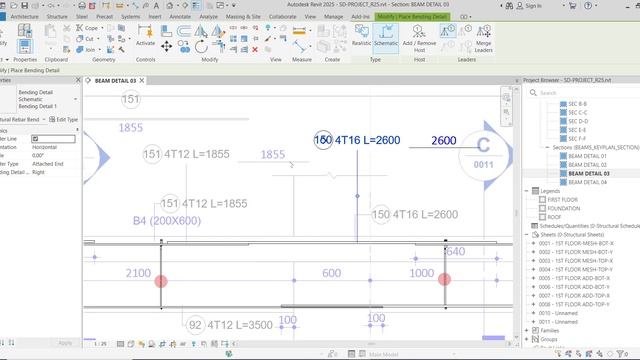640x360 pixels.
Task: Open the Help question mark icon
Action: pyautogui.click(x=588, y=6)
